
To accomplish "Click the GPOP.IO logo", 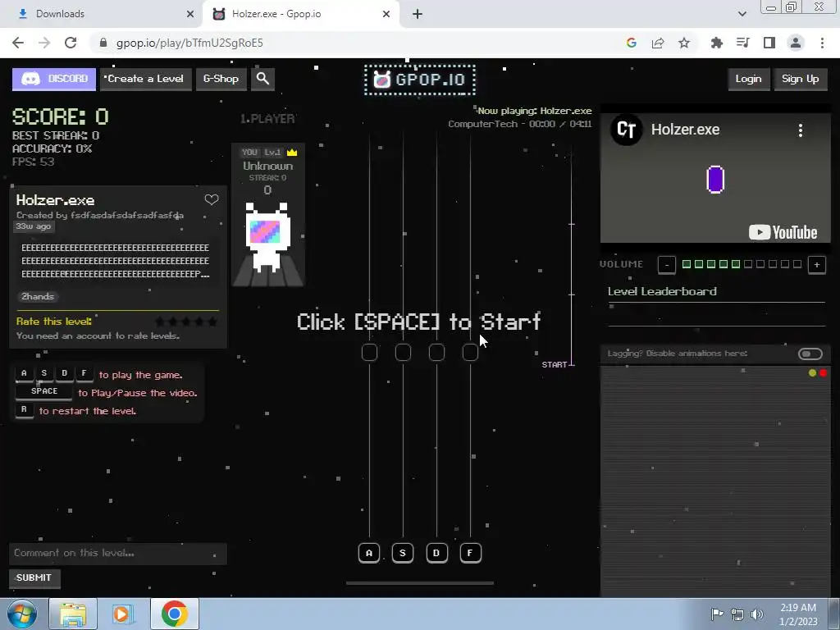I will click(x=420, y=80).
